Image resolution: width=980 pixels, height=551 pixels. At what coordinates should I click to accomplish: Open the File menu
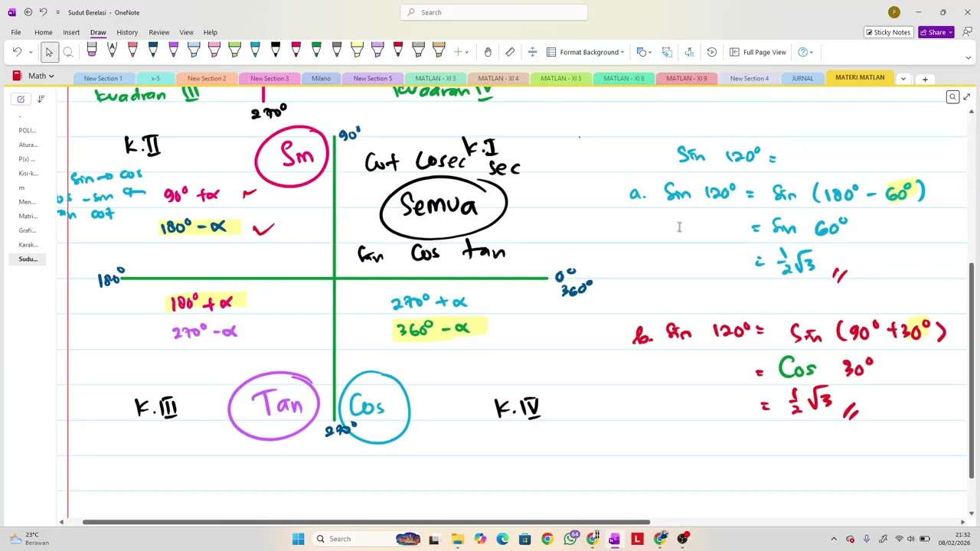point(15,32)
